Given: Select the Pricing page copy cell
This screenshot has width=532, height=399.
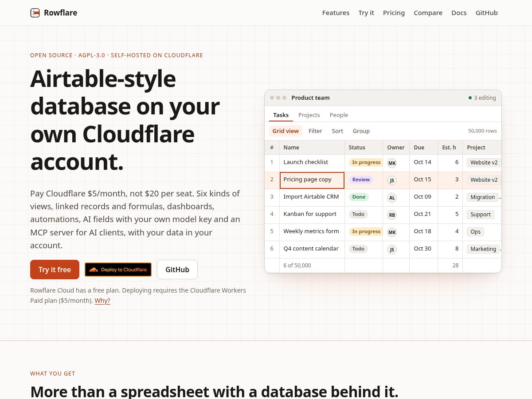Looking at the screenshot, I should coord(312,180).
